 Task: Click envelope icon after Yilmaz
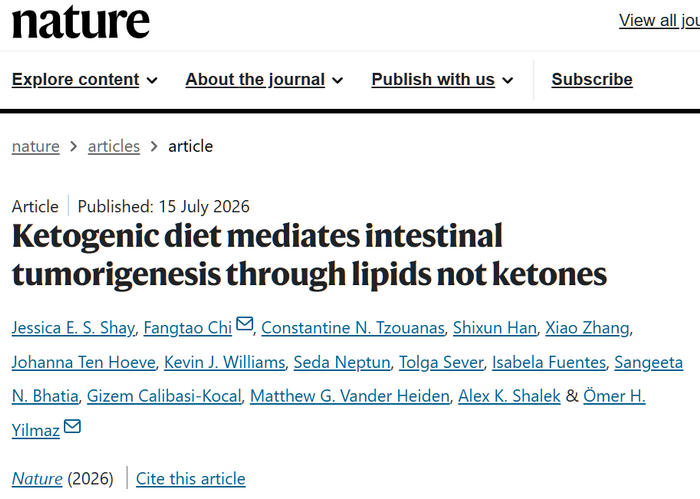click(x=72, y=426)
